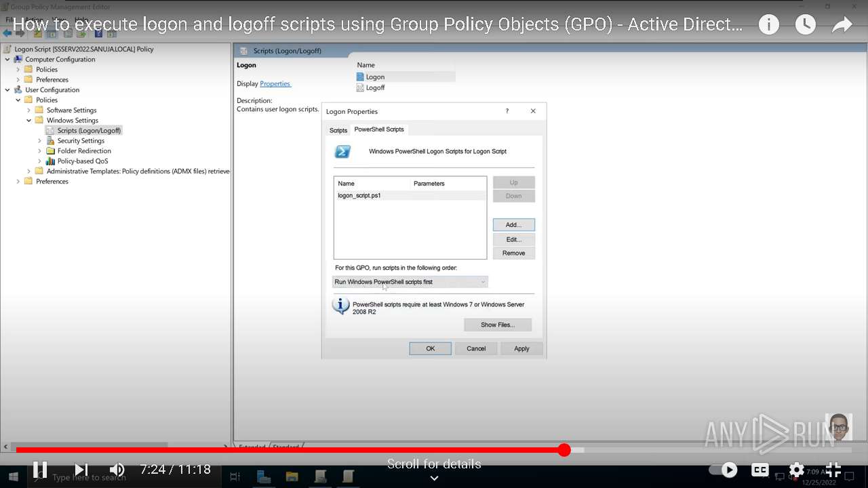This screenshot has width=868, height=488.
Task: Exit fullscreen mode
Action: pyautogui.click(x=833, y=470)
